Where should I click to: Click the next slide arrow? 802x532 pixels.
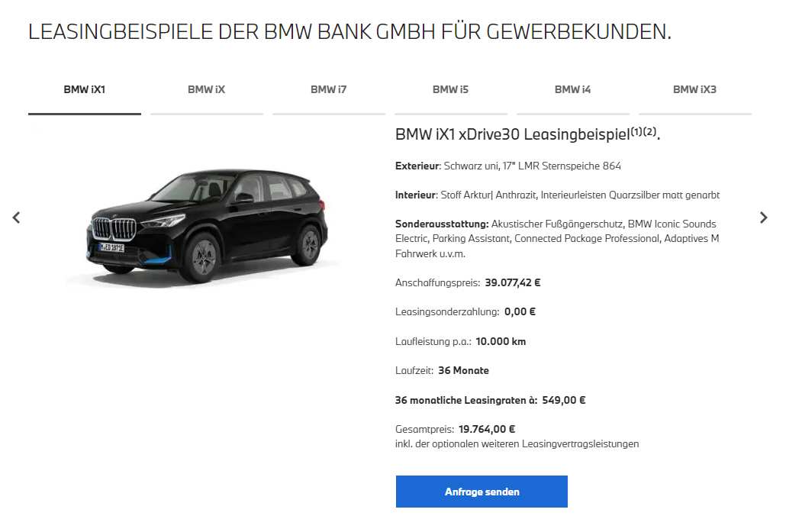pyautogui.click(x=763, y=218)
